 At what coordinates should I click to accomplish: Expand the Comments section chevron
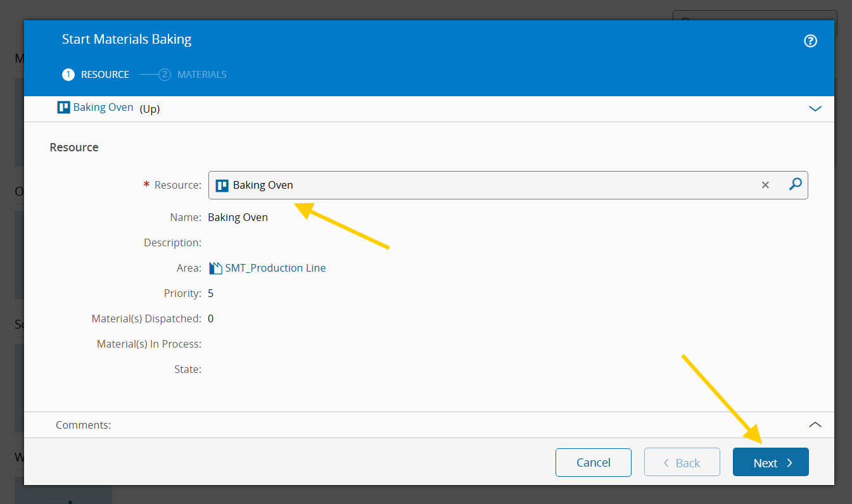click(815, 425)
